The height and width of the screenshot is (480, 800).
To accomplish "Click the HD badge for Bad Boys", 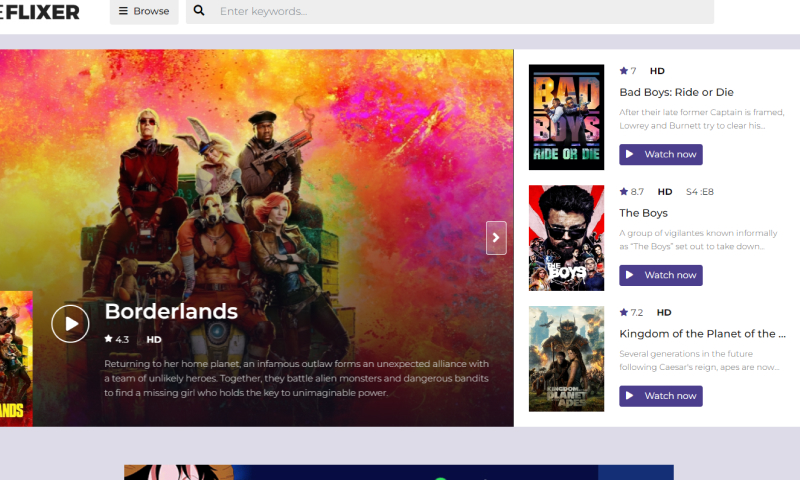I will point(657,71).
